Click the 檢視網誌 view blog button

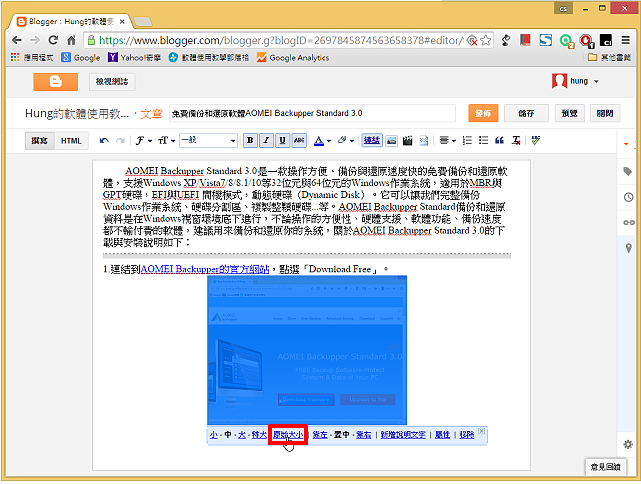coord(112,82)
